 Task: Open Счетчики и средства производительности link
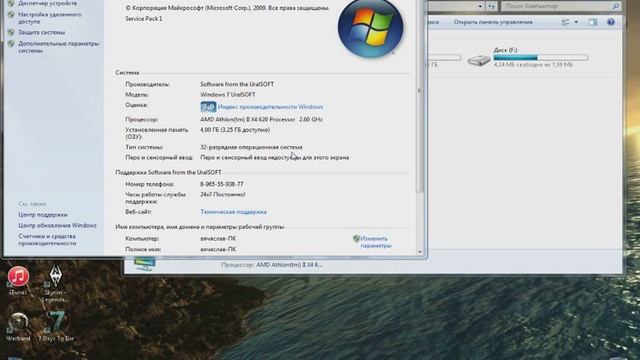click(x=47, y=240)
